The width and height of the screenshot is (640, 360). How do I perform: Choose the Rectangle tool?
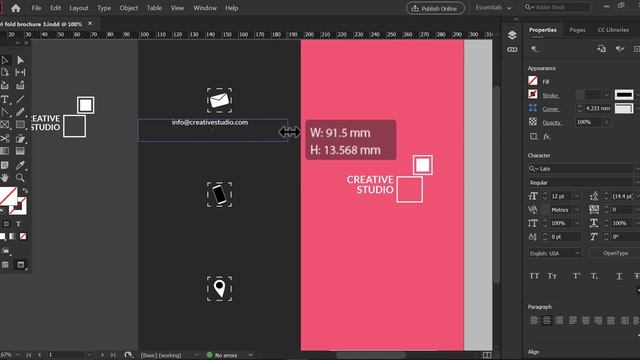click(x=20, y=125)
